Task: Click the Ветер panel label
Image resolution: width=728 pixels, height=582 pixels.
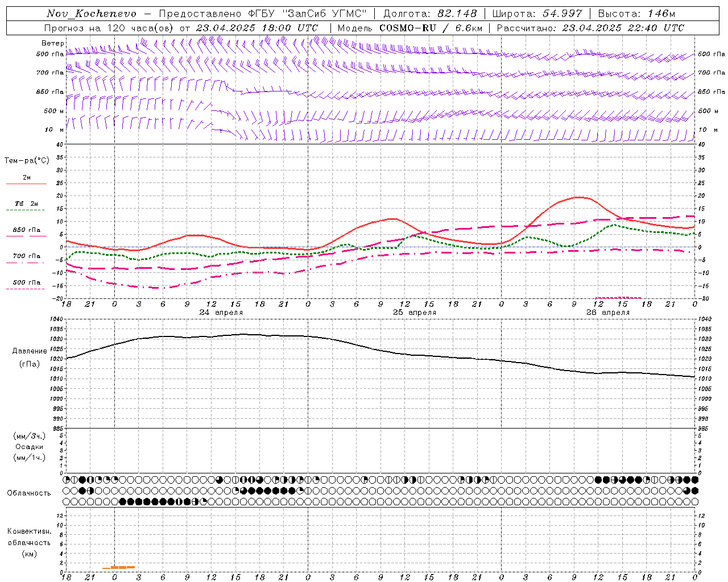Action: (52, 43)
